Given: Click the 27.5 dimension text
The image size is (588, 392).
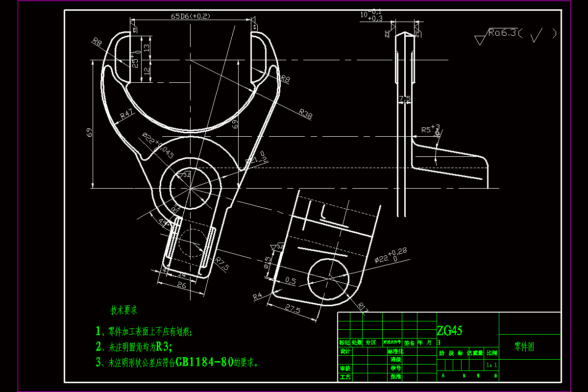Looking at the screenshot, I should tap(292, 310).
